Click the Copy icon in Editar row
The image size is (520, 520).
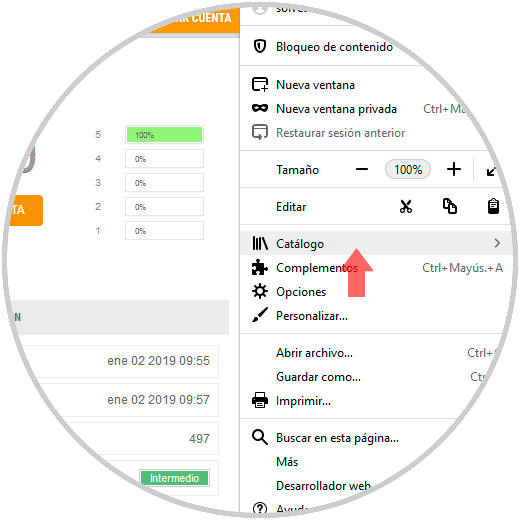[450, 206]
